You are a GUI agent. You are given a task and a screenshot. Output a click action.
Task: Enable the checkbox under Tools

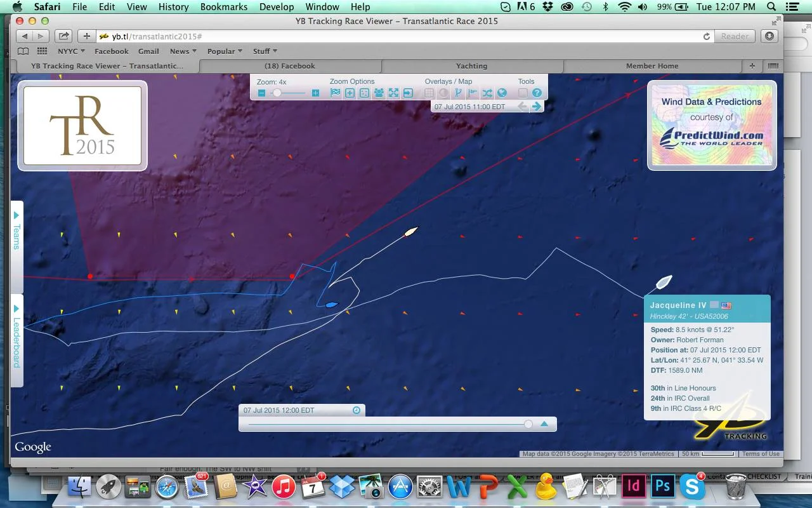click(x=523, y=93)
